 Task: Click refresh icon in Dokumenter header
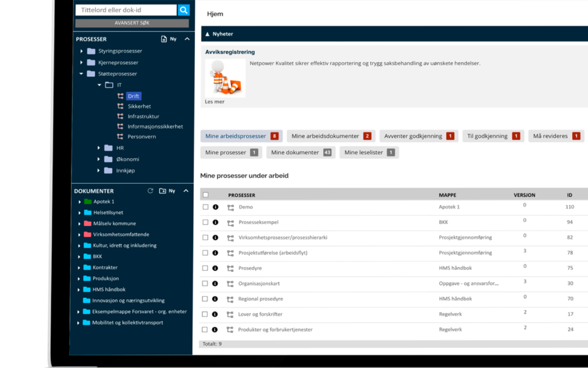pyautogui.click(x=151, y=191)
